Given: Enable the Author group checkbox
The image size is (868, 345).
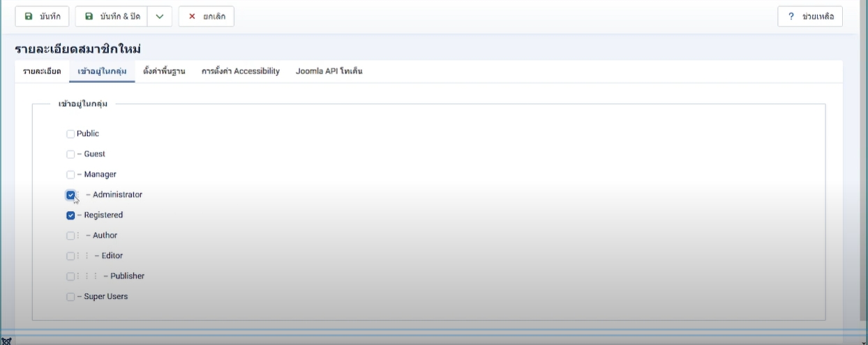Looking at the screenshot, I should coord(70,236).
